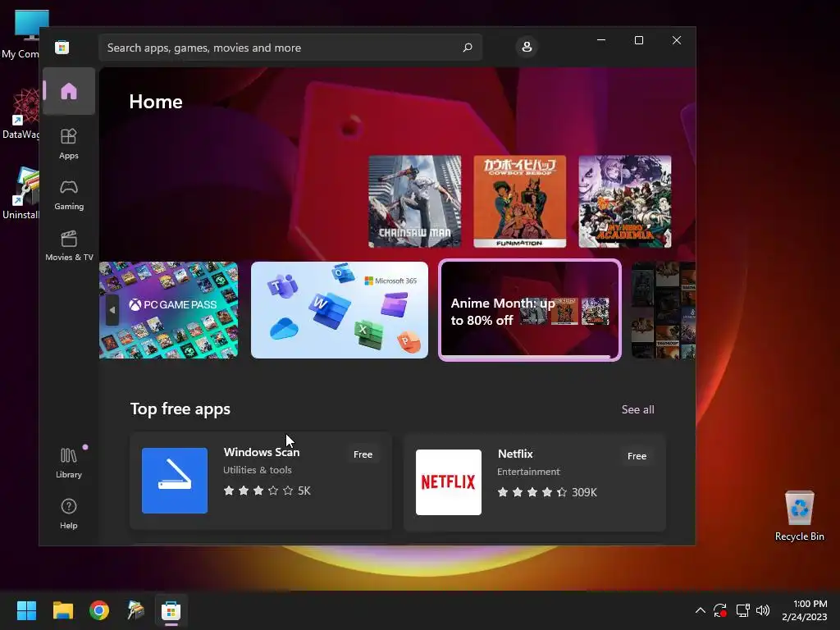Open the Microsoft Store taskbar icon
The height and width of the screenshot is (630, 840).
pyautogui.click(x=171, y=610)
